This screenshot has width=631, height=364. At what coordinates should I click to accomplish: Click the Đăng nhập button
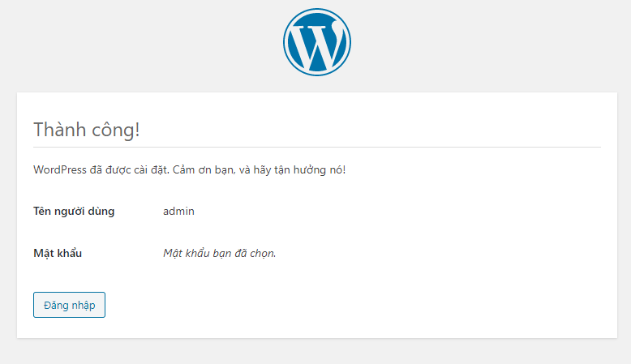point(69,305)
